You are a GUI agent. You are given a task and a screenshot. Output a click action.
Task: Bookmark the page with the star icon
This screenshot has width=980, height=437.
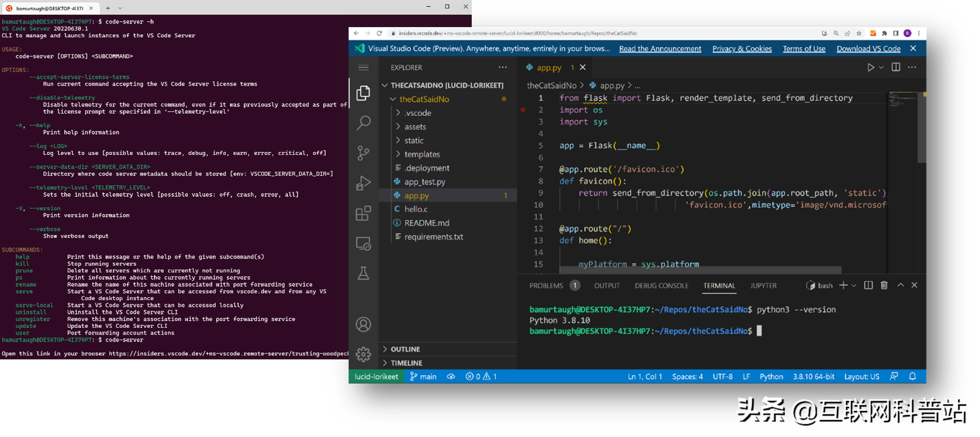click(859, 33)
